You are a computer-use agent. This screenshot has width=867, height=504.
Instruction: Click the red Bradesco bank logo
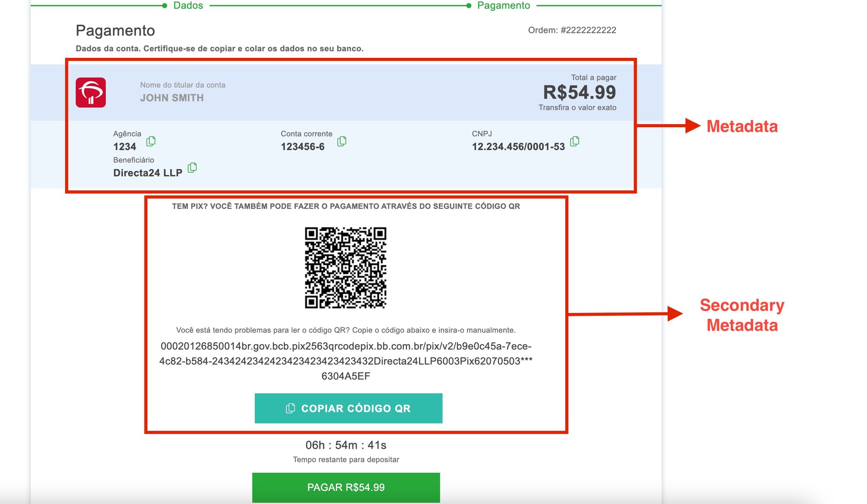[x=91, y=93]
